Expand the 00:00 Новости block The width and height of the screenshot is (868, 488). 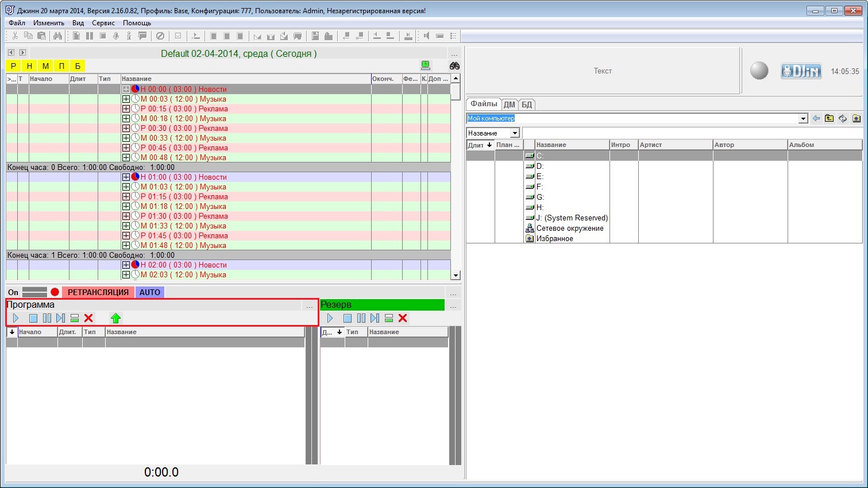click(x=126, y=89)
